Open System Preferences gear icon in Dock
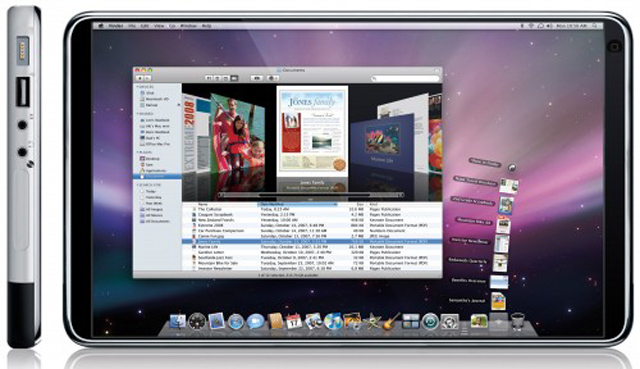640x369 pixels. pyautogui.click(x=449, y=322)
